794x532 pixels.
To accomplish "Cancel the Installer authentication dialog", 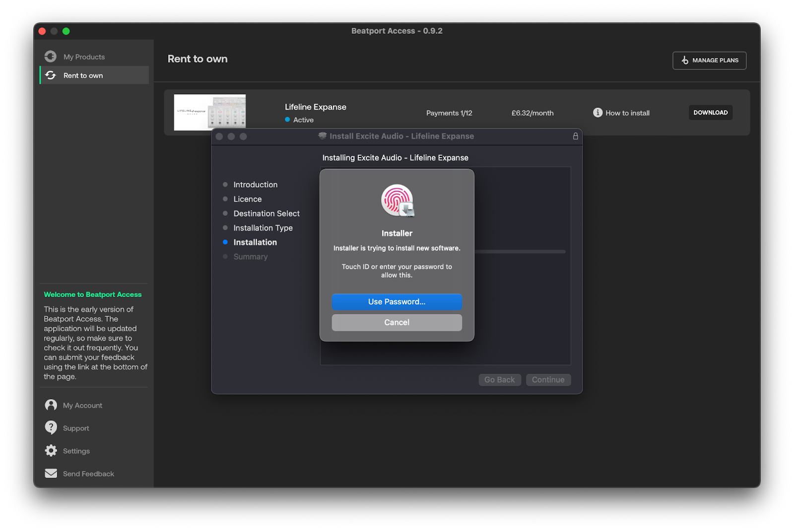I will [397, 322].
